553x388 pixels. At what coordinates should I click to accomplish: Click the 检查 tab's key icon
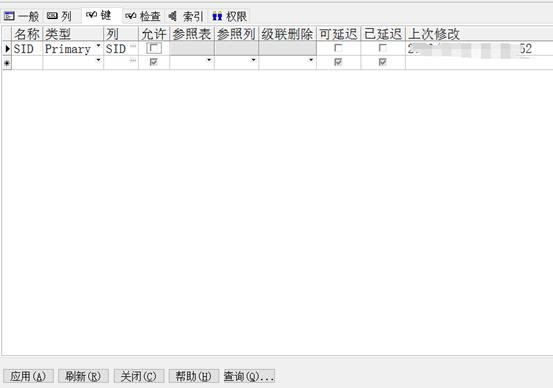[x=131, y=16]
